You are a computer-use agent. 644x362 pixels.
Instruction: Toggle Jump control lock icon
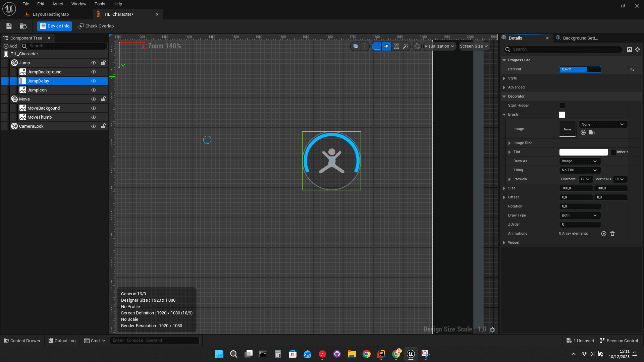pyautogui.click(x=103, y=63)
